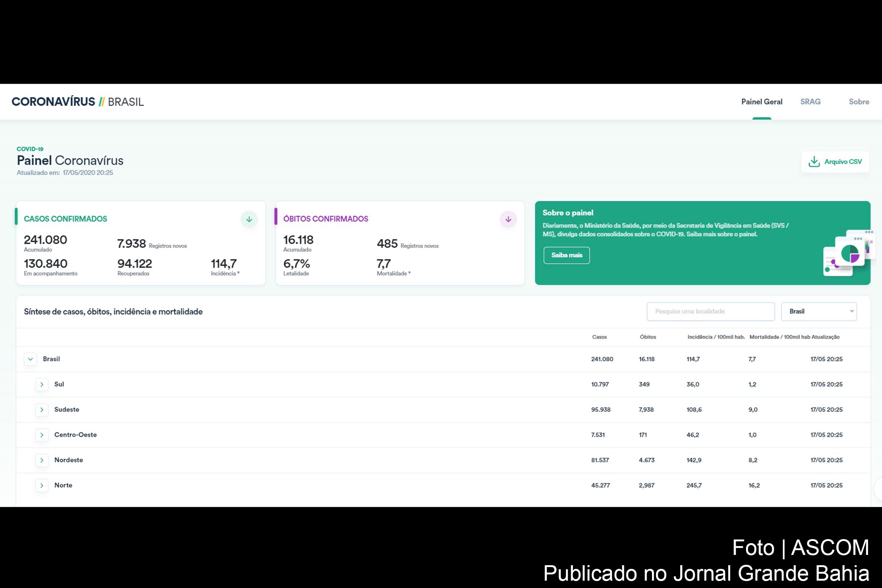The height and width of the screenshot is (588, 882).
Task: Click the Sudeste row label
Action: click(x=67, y=409)
